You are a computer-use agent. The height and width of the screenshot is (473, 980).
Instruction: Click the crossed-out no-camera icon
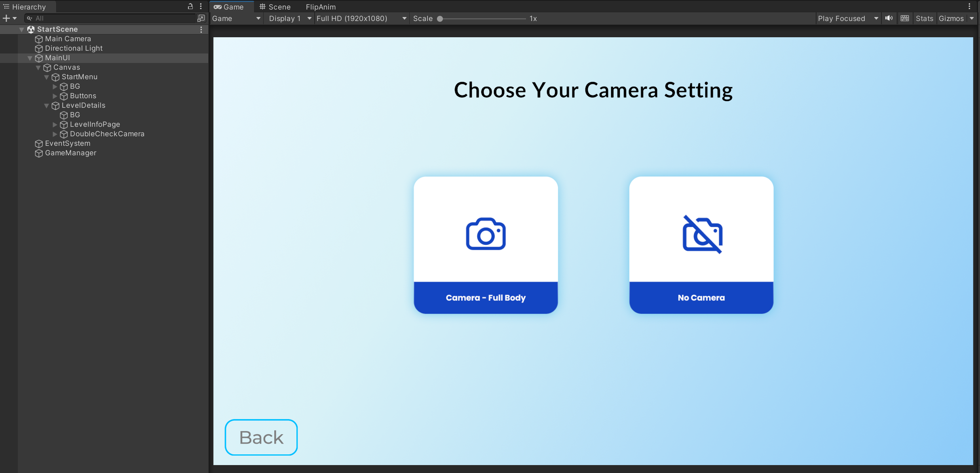tap(702, 234)
